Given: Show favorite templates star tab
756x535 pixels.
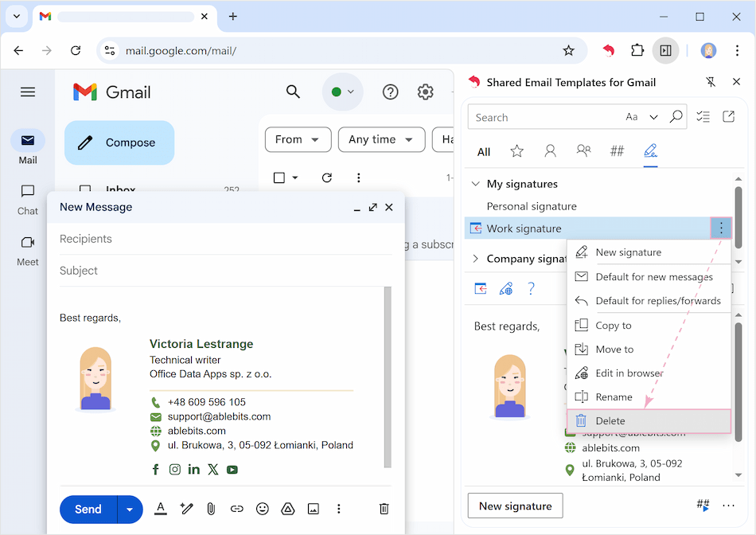Looking at the screenshot, I should (x=516, y=151).
